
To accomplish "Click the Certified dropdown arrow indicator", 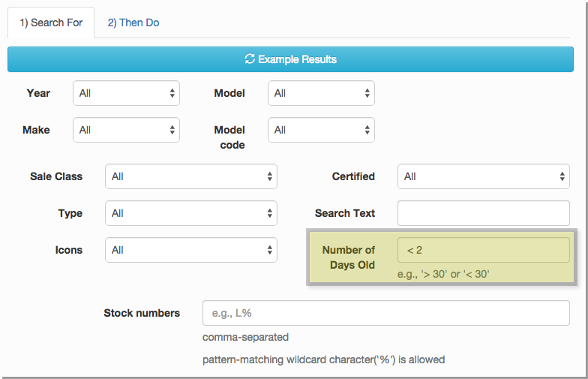I will 562,176.
